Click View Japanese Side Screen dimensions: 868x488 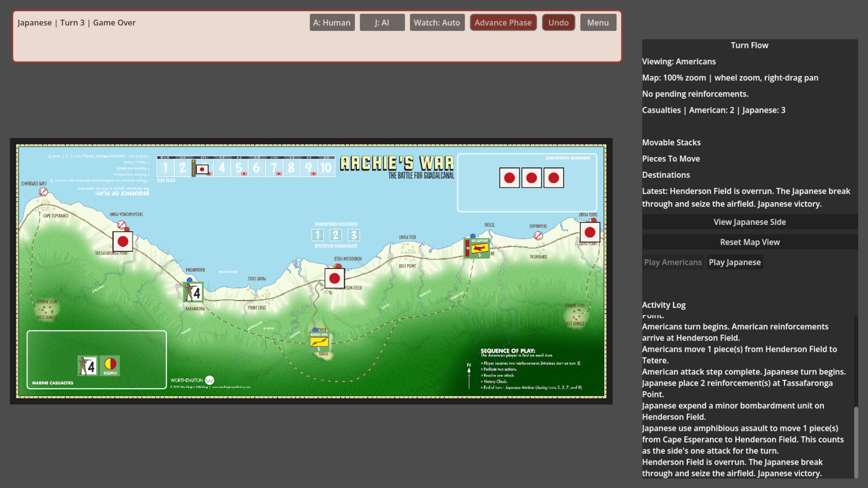[x=750, y=222]
